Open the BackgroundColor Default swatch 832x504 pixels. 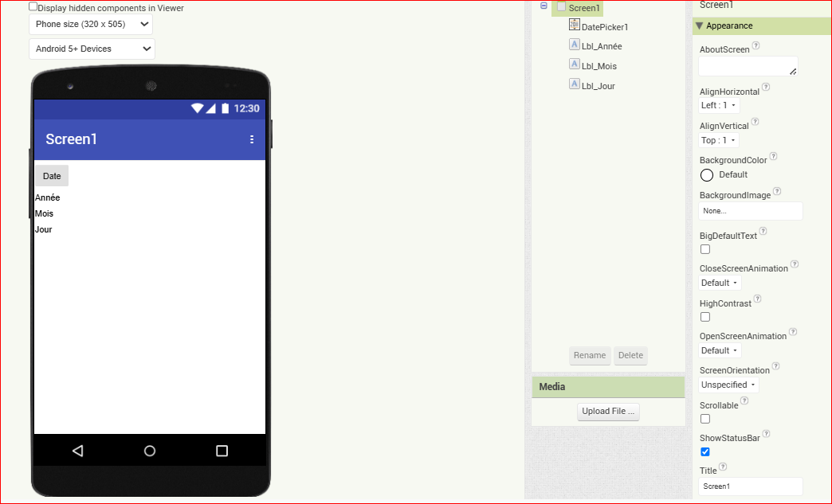(x=707, y=175)
